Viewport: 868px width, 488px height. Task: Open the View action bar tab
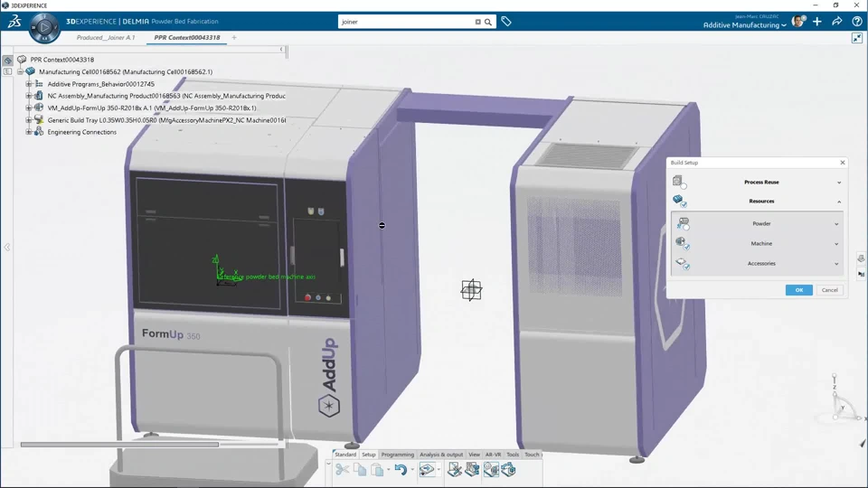click(x=475, y=455)
